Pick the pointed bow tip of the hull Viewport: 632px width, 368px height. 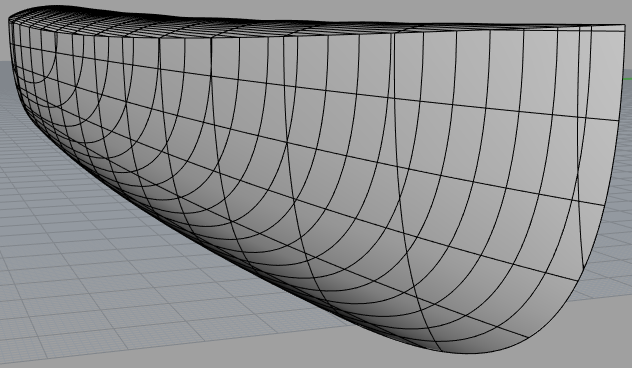(x=11, y=19)
